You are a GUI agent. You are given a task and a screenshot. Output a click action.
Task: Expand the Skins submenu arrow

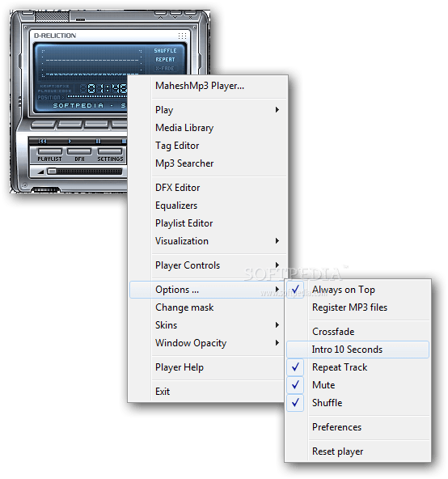277,324
